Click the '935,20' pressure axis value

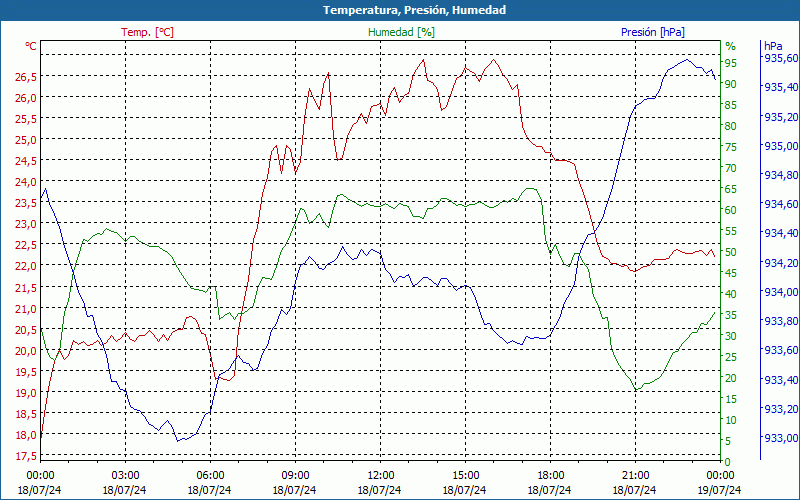[781, 117]
